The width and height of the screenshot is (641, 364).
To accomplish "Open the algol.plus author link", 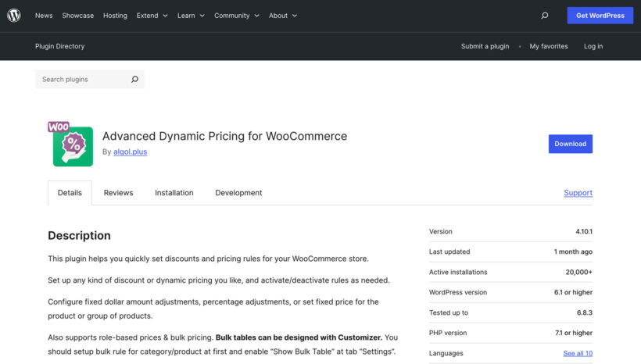I will click(130, 152).
